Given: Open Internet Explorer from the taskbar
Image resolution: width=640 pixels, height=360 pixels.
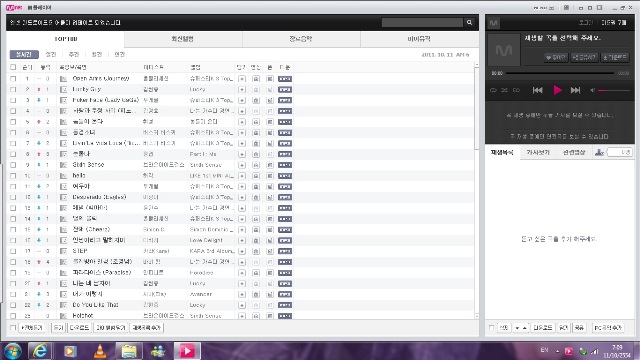Looking at the screenshot, I should tap(40, 351).
